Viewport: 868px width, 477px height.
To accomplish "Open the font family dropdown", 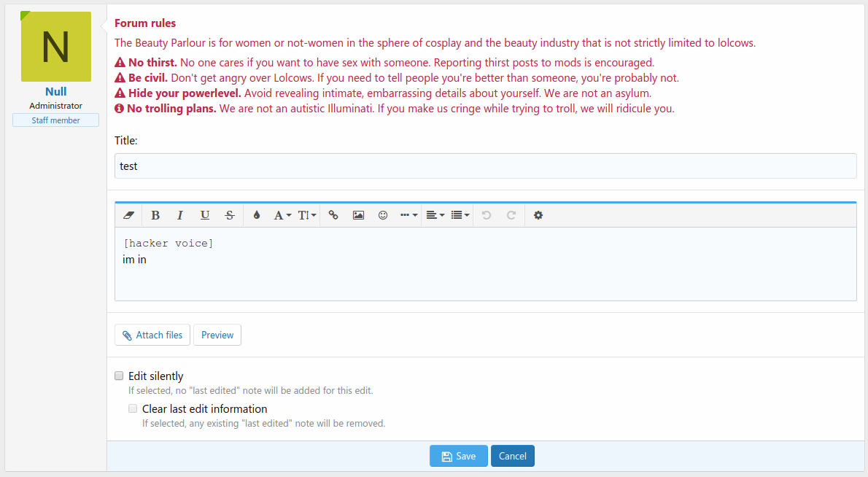I will coord(282,215).
